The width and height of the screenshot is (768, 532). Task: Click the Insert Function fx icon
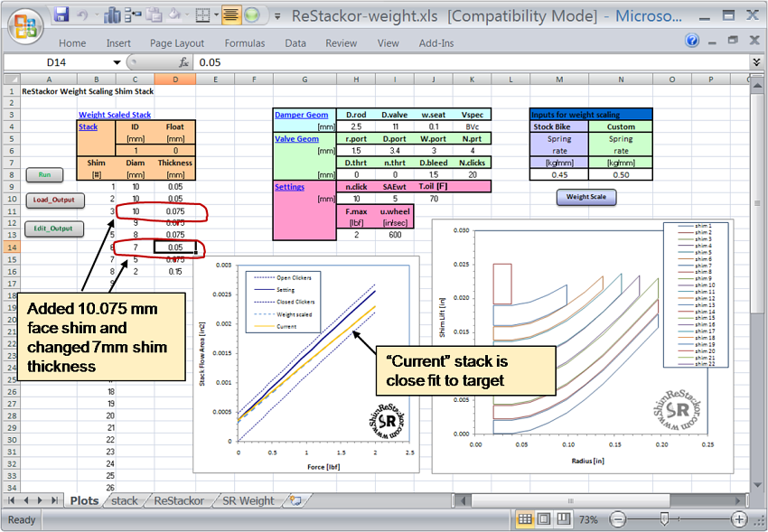(x=183, y=62)
